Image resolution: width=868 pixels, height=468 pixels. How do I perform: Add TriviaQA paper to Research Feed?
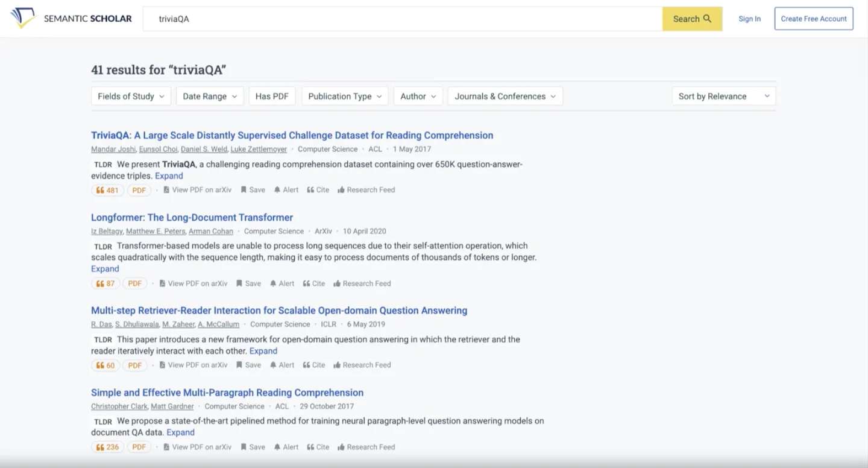pyautogui.click(x=366, y=190)
